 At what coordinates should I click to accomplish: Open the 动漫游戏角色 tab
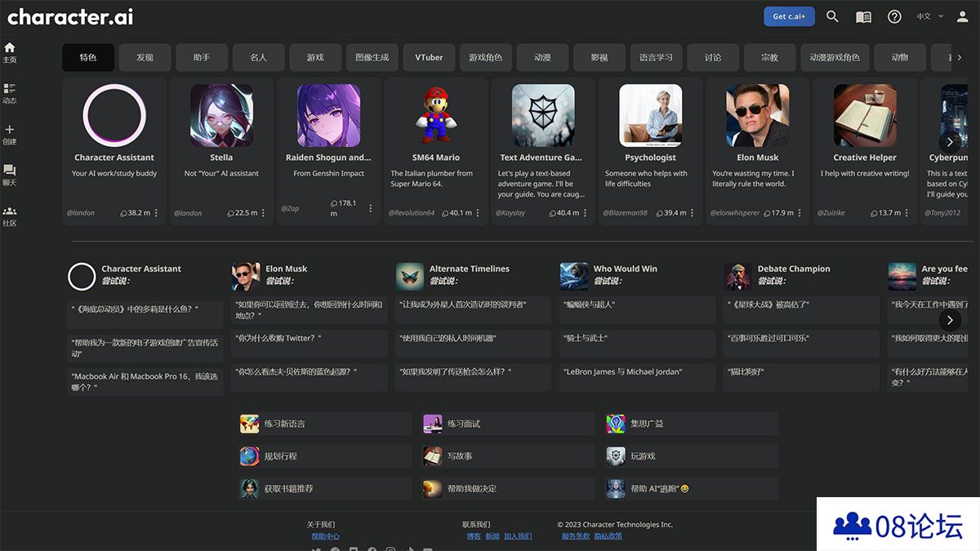click(835, 57)
